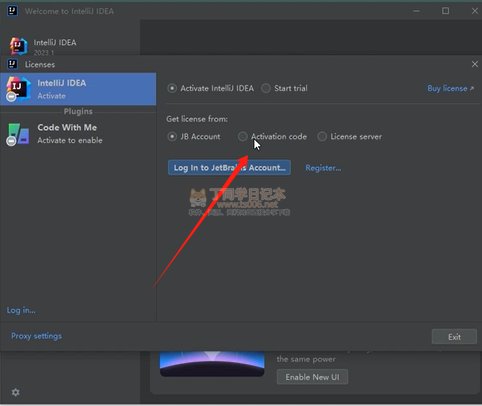Click Enable New UI in Welcome window
Image resolution: width=482 pixels, height=406 pixels.
point(312,377)
